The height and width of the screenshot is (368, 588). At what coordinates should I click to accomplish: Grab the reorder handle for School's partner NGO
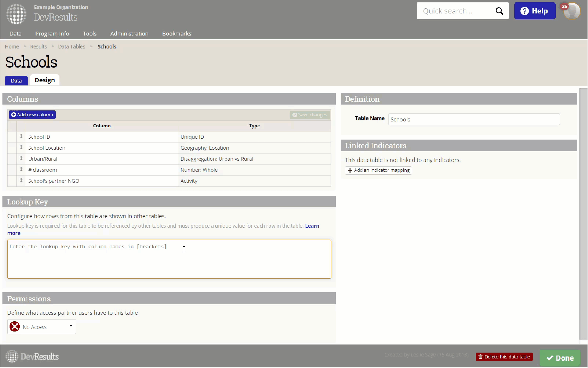[x=21, y=180]
